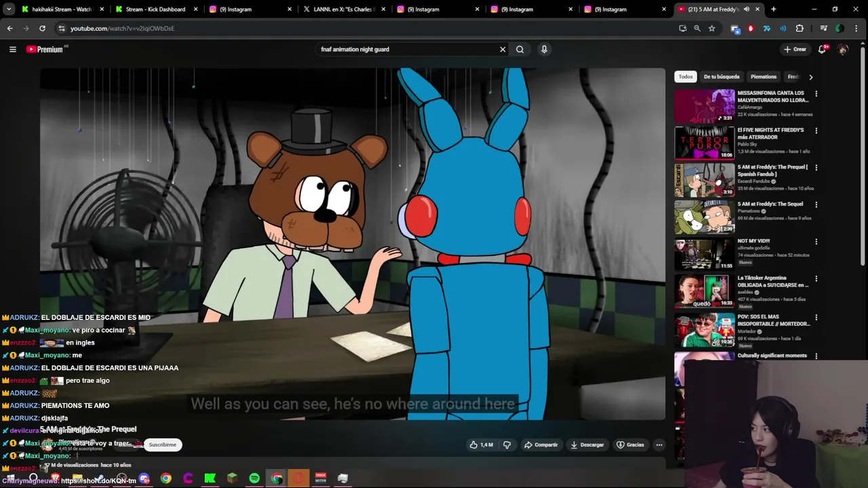The height and width of the screenshot is (488, 868).
Task: Select the Piemations filter chip
Action: pos(764,77)
